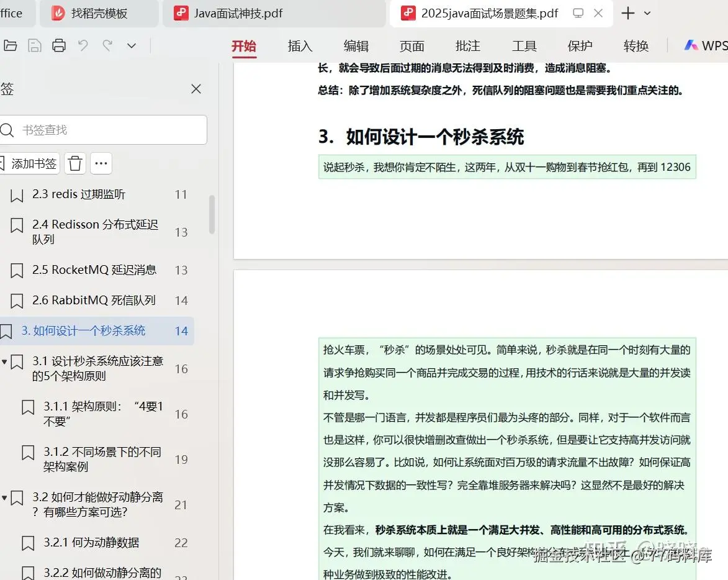
Task: Click display mode icon on active tab
Action: (x=578, y=13)
